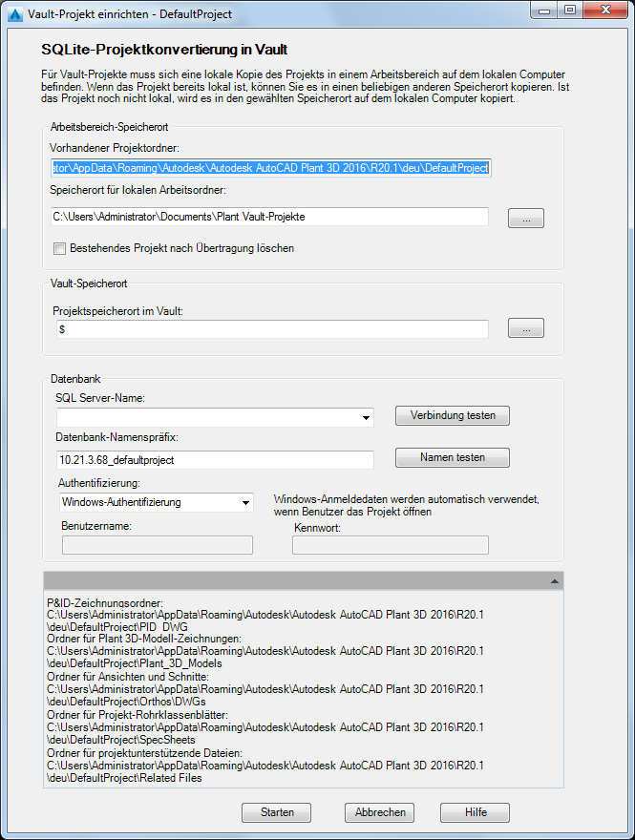Click 'Ordner für Projekt-Rohrklassenblätter:' text
Image resolution: width=635 pixels, height=840 pixels.
138,715
